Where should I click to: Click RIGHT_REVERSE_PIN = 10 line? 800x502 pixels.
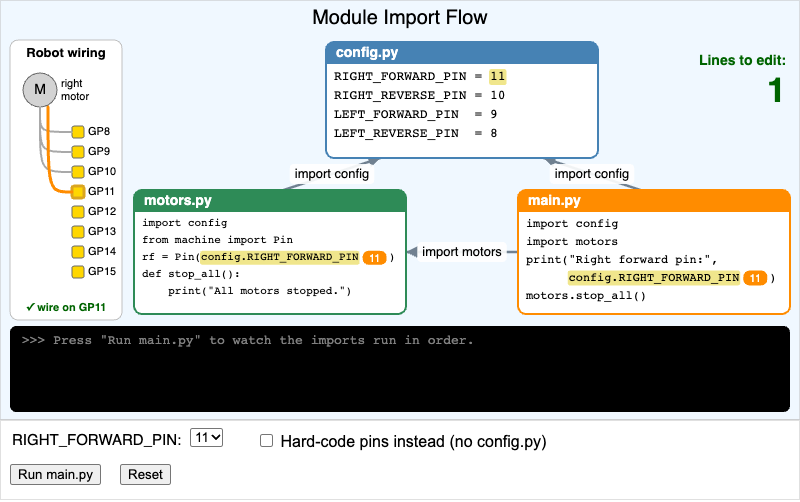click(419, 95)
